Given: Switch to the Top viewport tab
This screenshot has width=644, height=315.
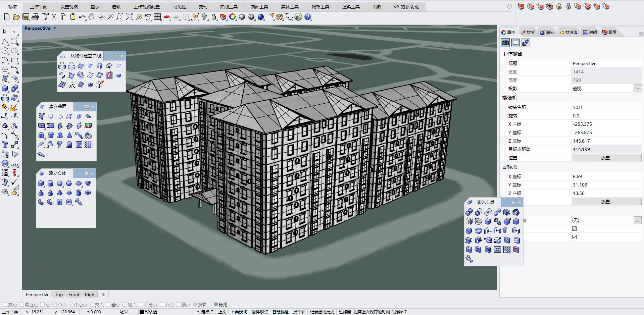Looking at the screenshot, I should pyautogui.click(x=59, y=295).
